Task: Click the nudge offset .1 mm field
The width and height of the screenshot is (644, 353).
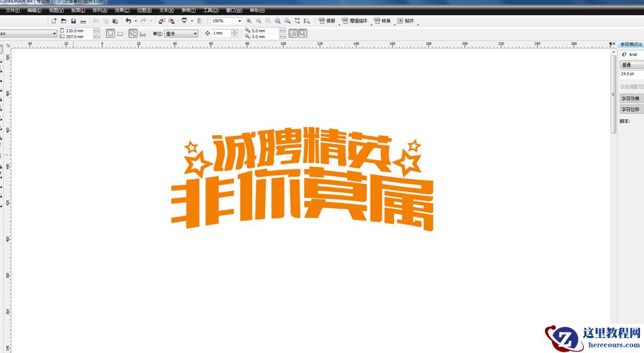Action: [221, 33]
